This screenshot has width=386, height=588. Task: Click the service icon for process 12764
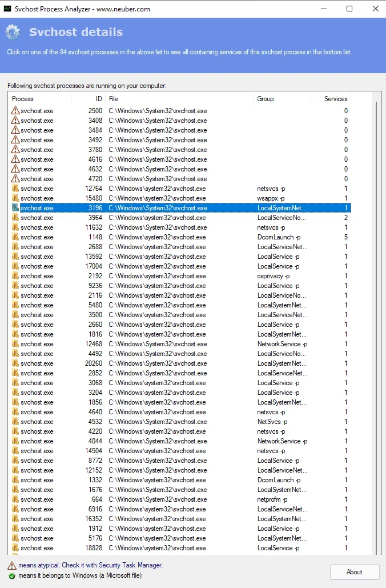(x=15, y=188)
